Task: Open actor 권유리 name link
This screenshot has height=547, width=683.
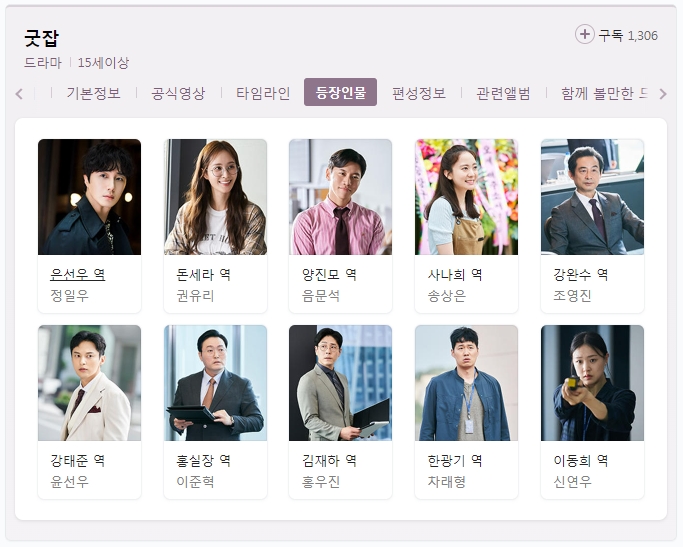Action: pos(195,296)
